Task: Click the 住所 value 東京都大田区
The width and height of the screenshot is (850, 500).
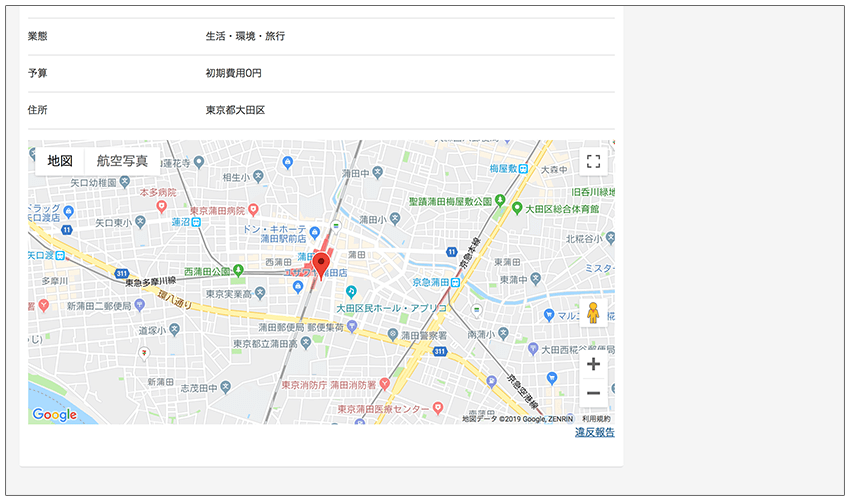Action: (235, 110)
